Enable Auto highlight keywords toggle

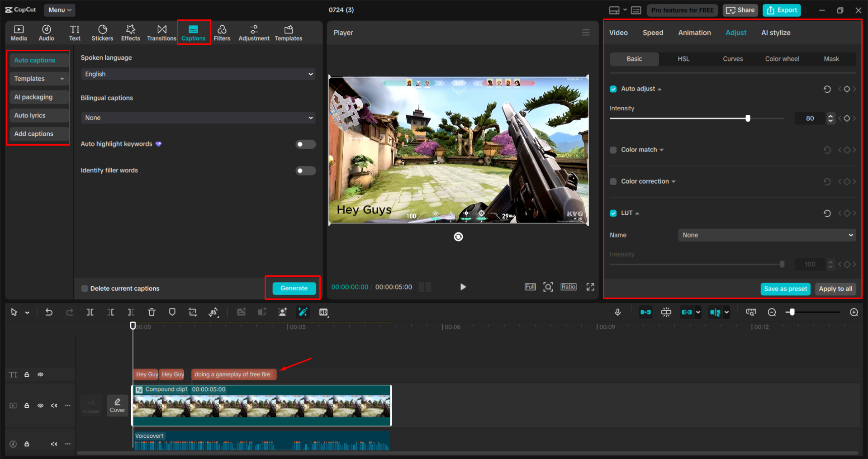point(305,144)
